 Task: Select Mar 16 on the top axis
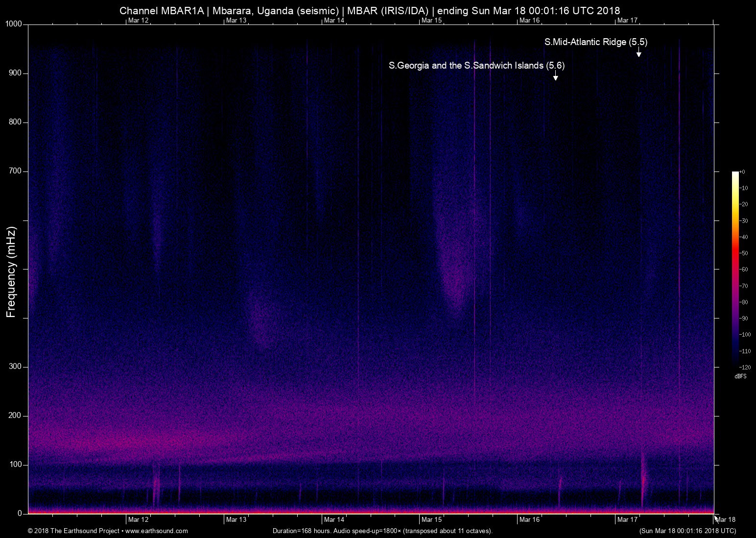529,20
